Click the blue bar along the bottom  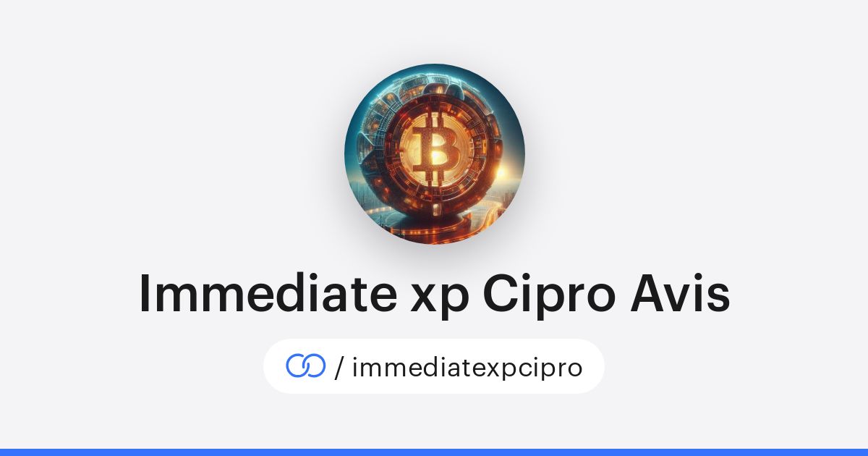tap(434, 452)
